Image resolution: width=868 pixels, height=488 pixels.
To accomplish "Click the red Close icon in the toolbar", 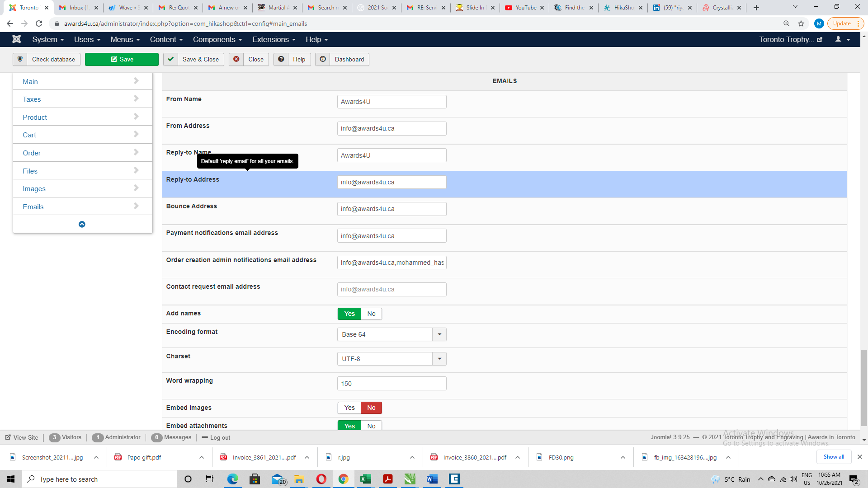I will click(x=236, y=59).
